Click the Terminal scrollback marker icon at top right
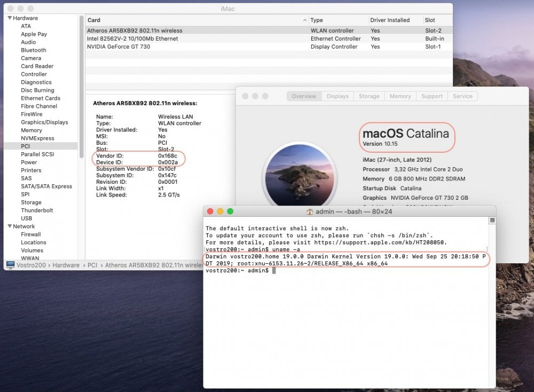The height and width of the screenshot is (392, 534). (x=492, y=221)
